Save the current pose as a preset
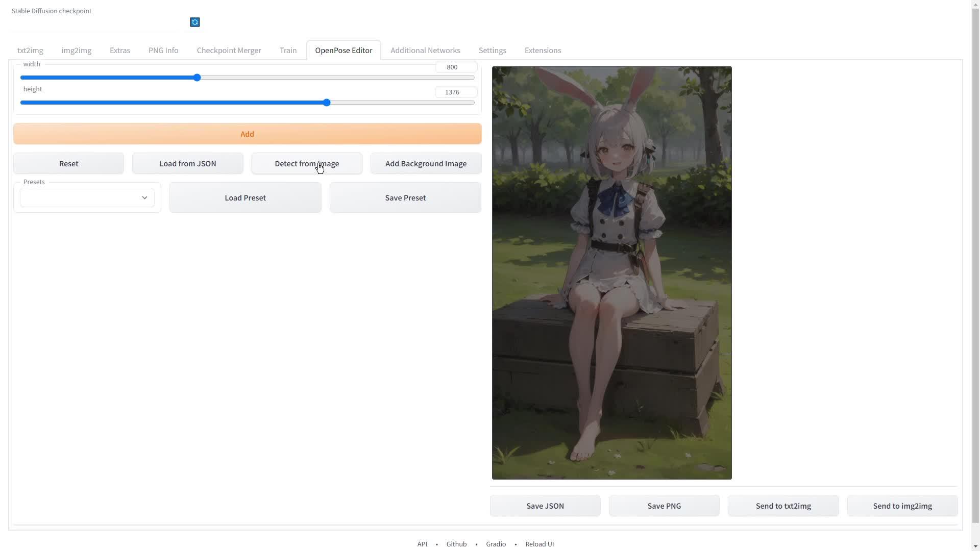The height and width of the screenshot is (551, 980). click(x=405, y=197)
